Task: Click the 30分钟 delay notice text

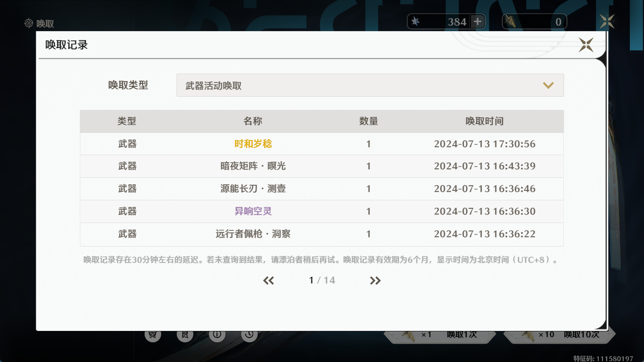Action: click(x=321, y=260)
